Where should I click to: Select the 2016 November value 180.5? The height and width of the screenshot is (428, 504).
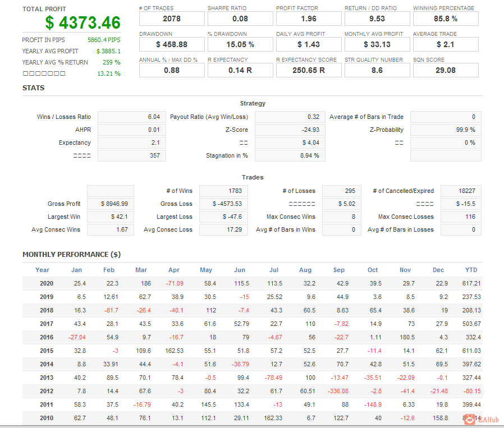(407, 337)
